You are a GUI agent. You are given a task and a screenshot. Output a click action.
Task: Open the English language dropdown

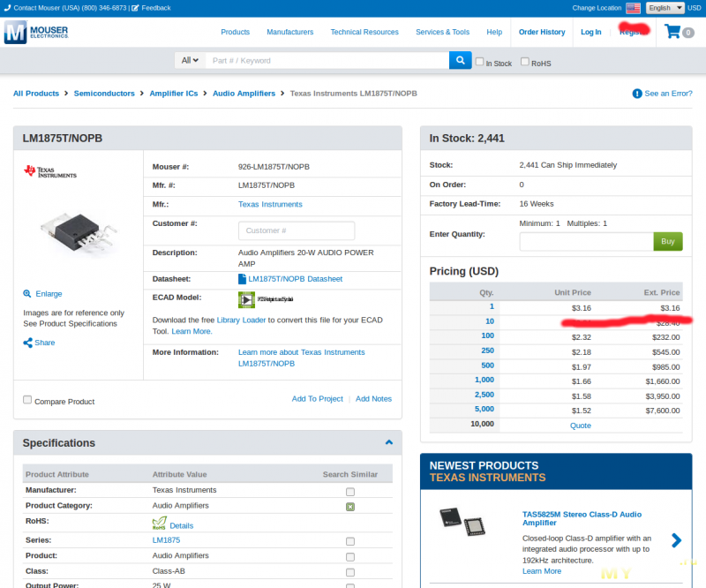pyautogui.click(x=665, y=8)
